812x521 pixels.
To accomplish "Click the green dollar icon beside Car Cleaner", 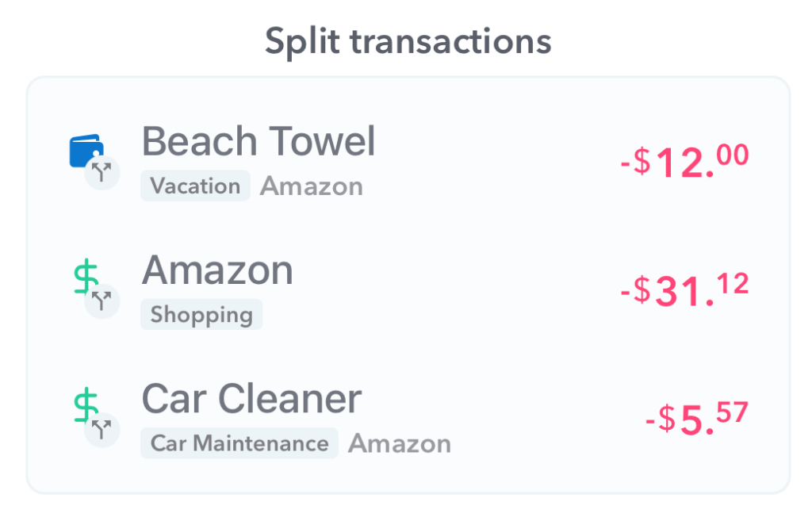I will click(x=85, y=405).
